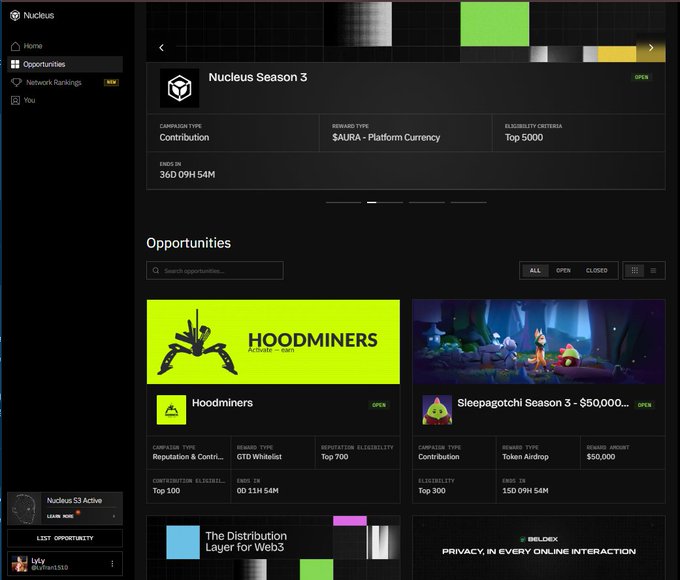This screenshot has height=580, width=680.
Task: Click the NEW badge beside Network Rankings
Action: pyautogui.click(x=111, y=82)
